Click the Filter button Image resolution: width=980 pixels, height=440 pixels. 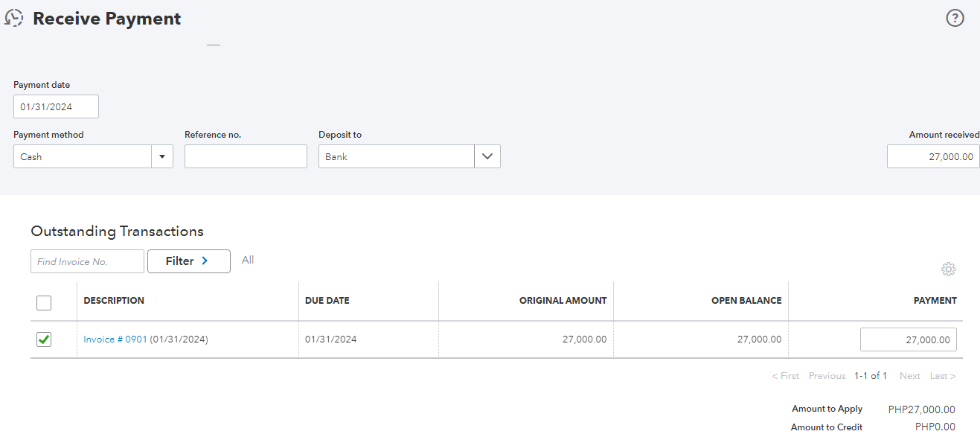pyautogui.click(x=188, y=261)
